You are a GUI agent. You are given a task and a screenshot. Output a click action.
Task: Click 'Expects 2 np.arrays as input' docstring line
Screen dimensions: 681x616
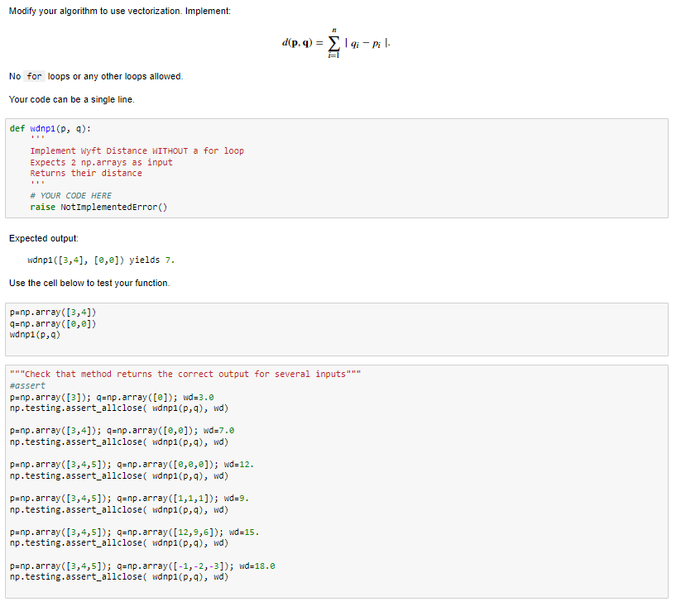101,162
